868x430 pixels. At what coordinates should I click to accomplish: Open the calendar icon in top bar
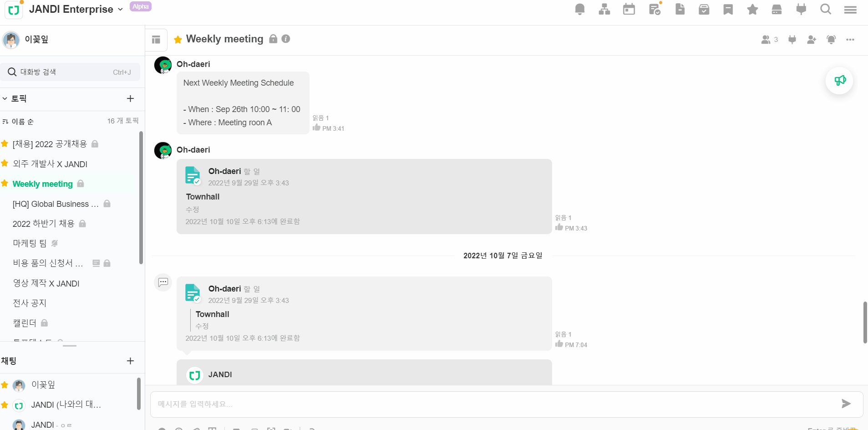tap(629, 9)
